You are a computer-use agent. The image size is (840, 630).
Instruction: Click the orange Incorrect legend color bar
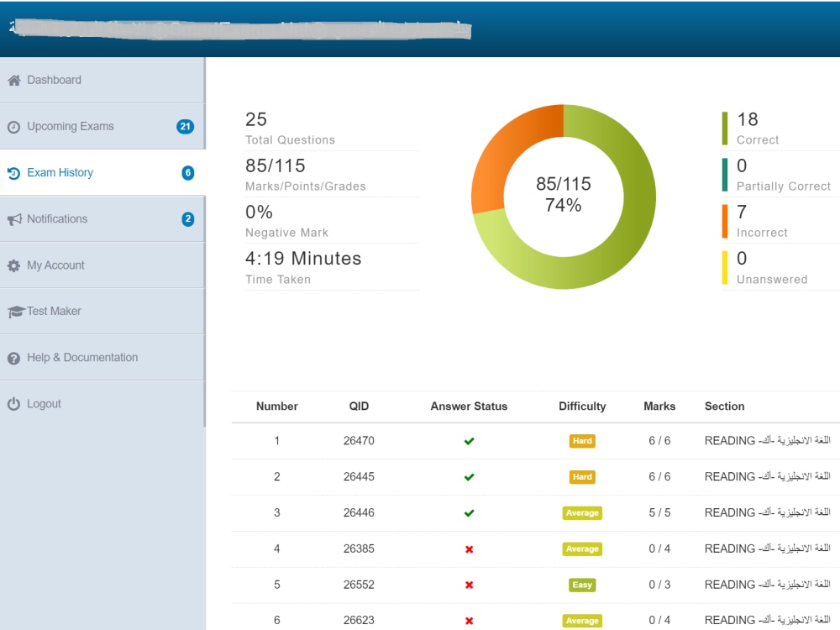725,221
